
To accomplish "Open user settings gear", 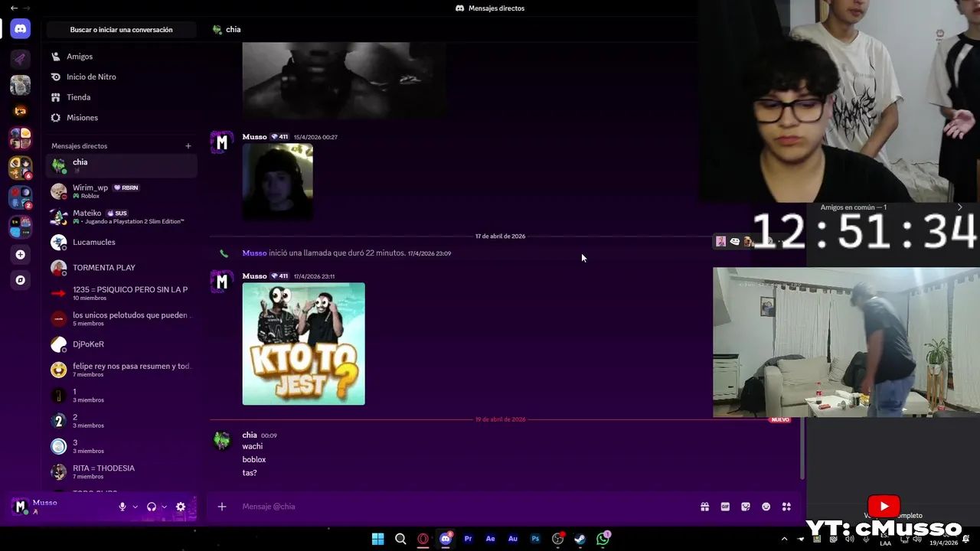I will [x=181, y=507].
